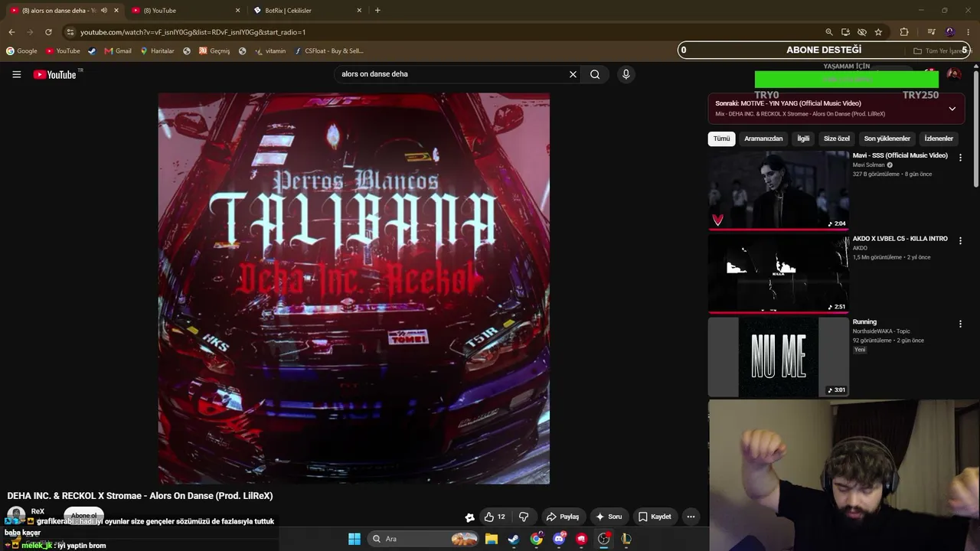Start voice search with the microphone icon
The width and height of the screenshot is (980, 551).
tap(626, 74)
